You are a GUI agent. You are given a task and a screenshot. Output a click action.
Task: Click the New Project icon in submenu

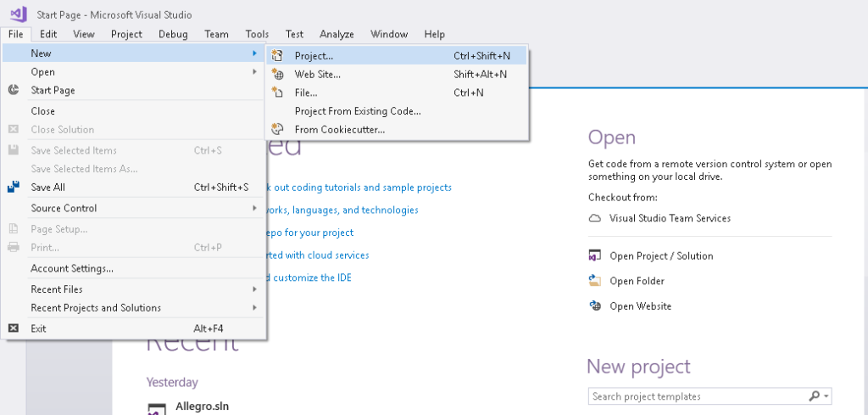(x=276, y=56)
